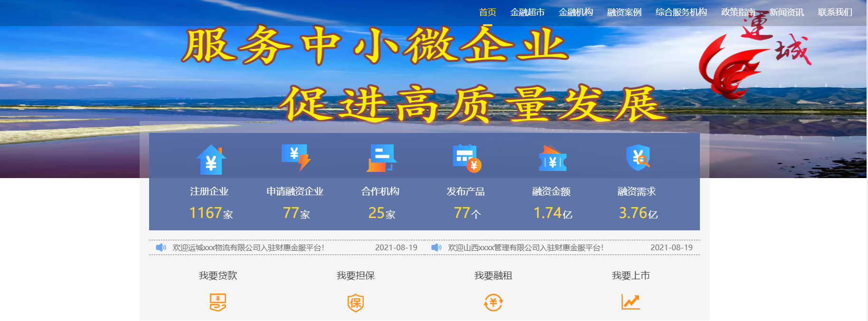This screenshot has width=868, height=321.
Task: Open the 首页 navigation item
Action: click(488, 12)
